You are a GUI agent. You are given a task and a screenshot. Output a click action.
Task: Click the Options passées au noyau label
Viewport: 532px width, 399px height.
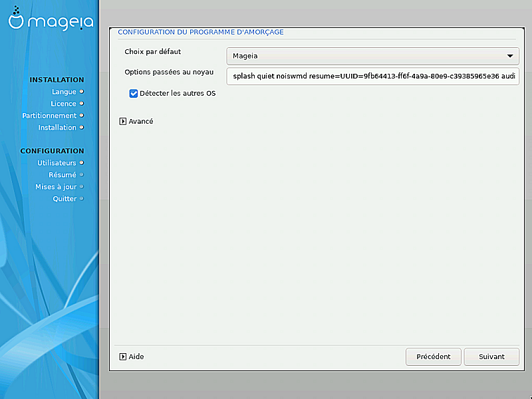(169, 72)
